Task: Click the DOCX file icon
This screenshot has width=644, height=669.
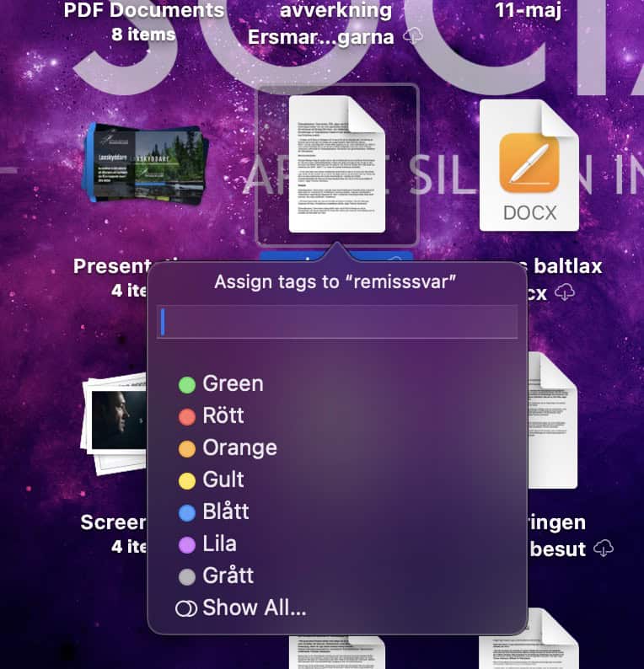Action: (x=529, y=166)
